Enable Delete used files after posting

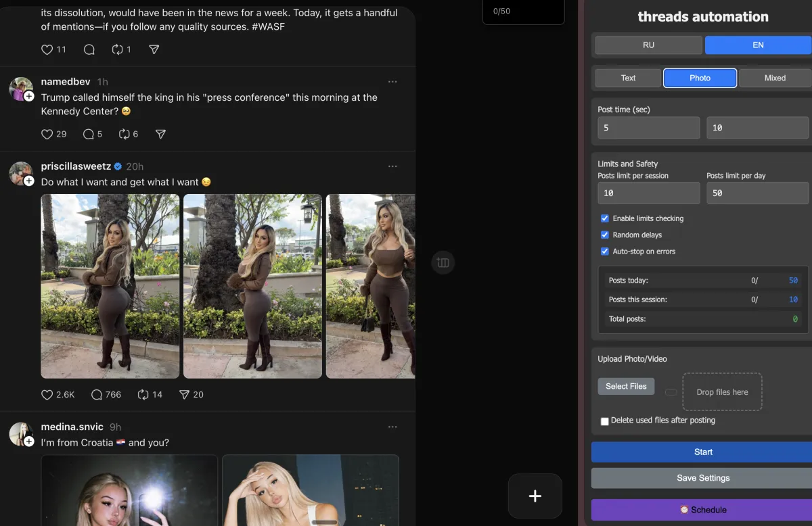[605, 421]
